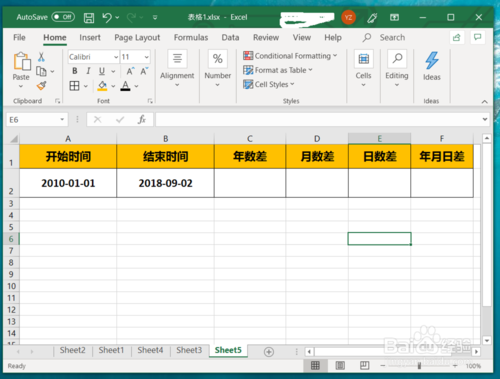Select the Format Painter brush icon
The width and height of the screenshot is (500, 379).
41,86
